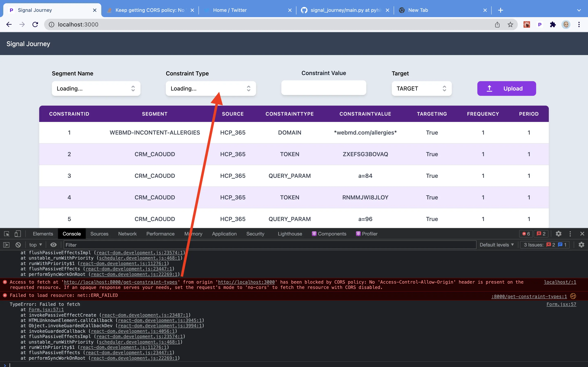Screen dimensions: 588x367
Task: Bookmark this page with the star icon
Action: (x=510, y=24)
